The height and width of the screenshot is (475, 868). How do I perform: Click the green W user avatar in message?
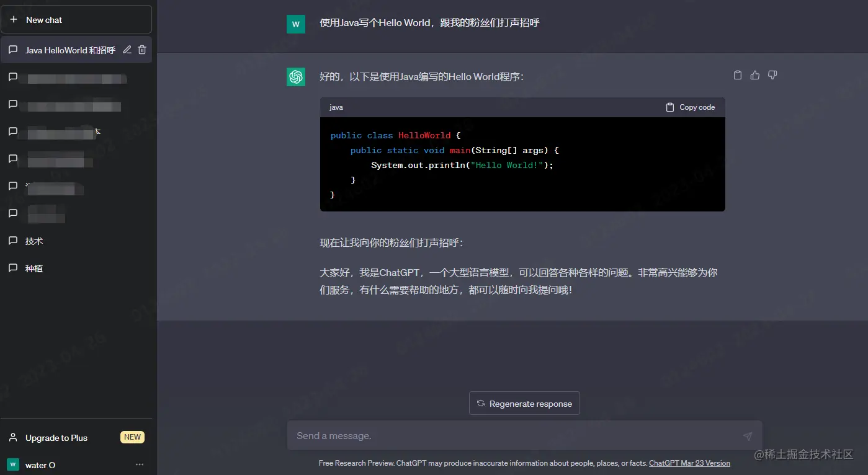(296, 24)
